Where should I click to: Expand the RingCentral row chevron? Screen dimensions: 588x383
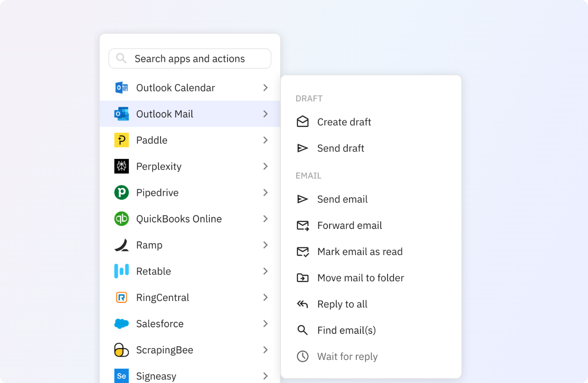coord(265,297)
